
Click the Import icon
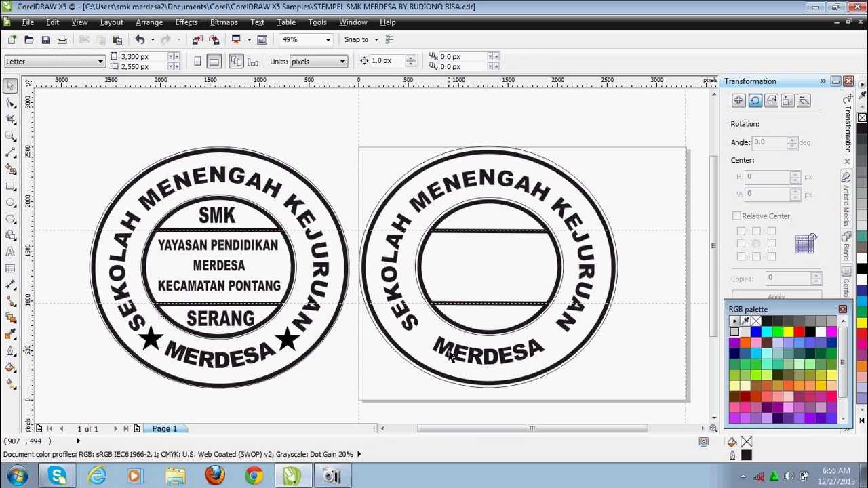click(x=197, y=39)
